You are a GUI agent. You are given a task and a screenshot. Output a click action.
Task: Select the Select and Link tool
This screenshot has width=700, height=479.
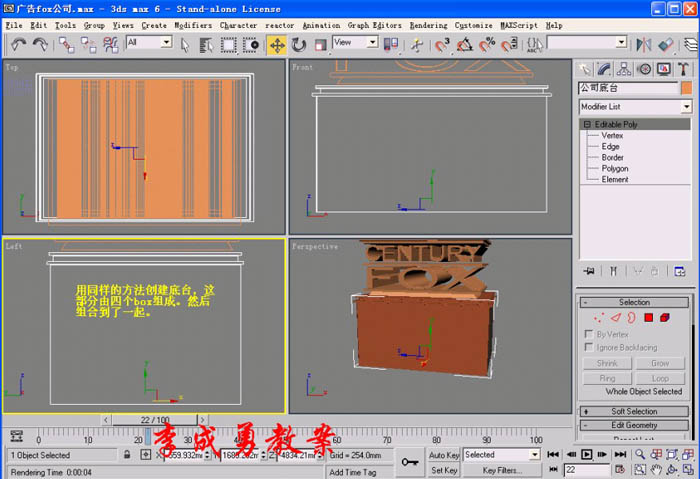pos(66,45)
